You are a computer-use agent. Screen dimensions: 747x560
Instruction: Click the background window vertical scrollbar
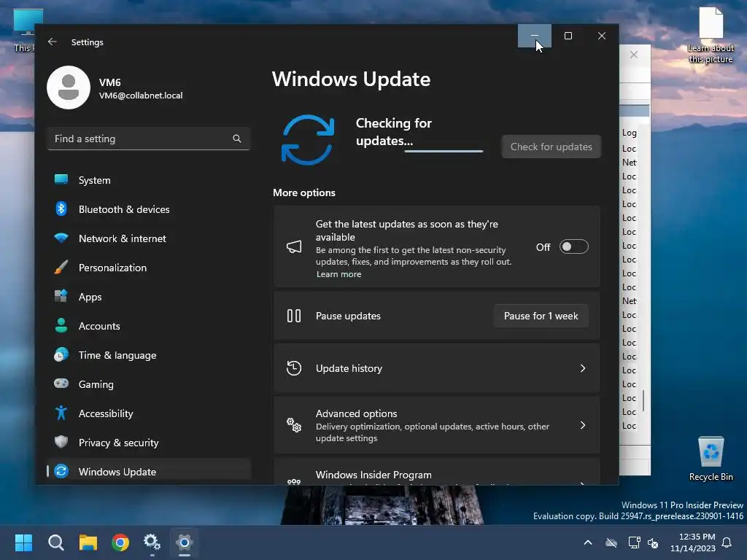coord(643,400)
